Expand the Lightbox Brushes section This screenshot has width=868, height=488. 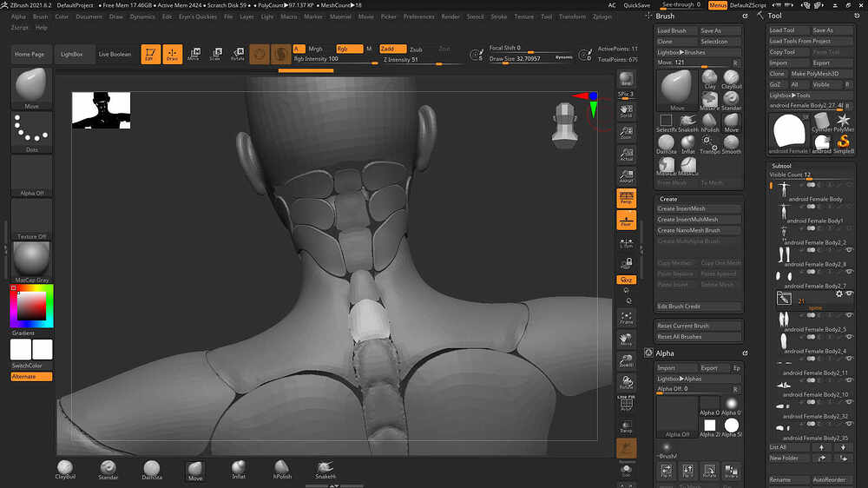tap(681, 52)
